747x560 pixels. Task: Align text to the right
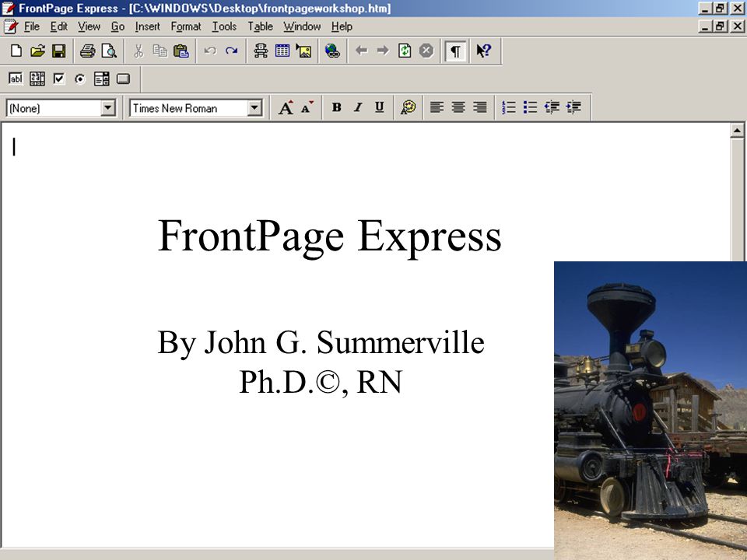480,107
